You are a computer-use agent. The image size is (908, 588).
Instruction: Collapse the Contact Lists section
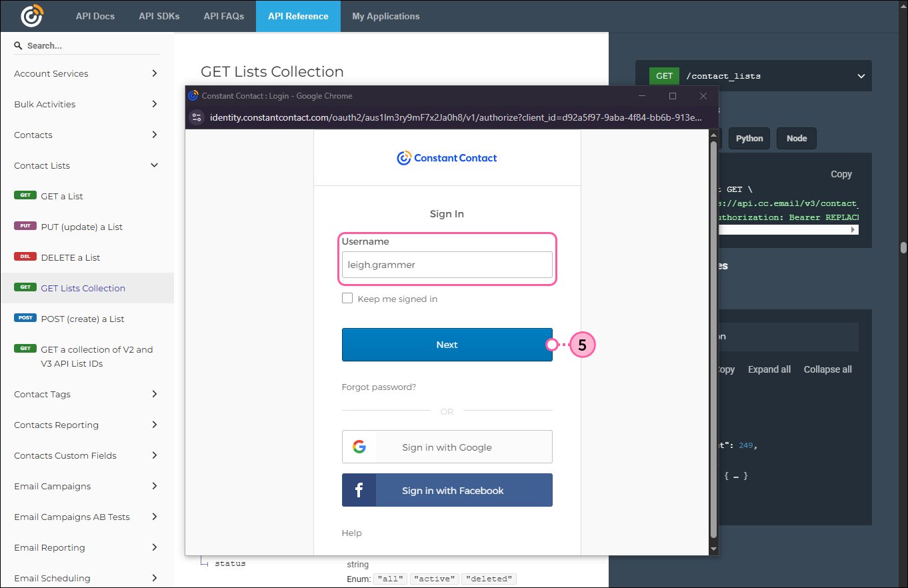pyautogui.click(x=155, y=165)
